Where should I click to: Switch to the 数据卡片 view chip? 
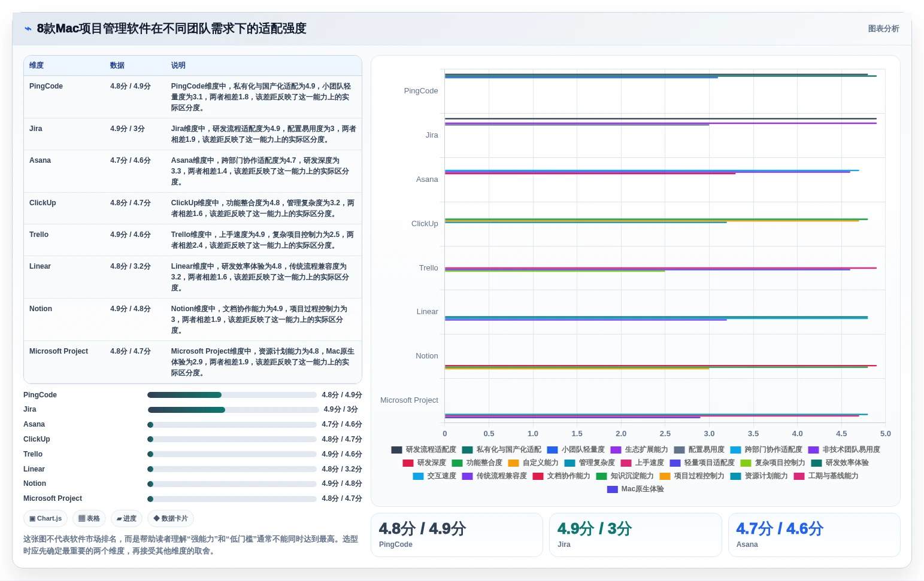click(x=171, y=519)
